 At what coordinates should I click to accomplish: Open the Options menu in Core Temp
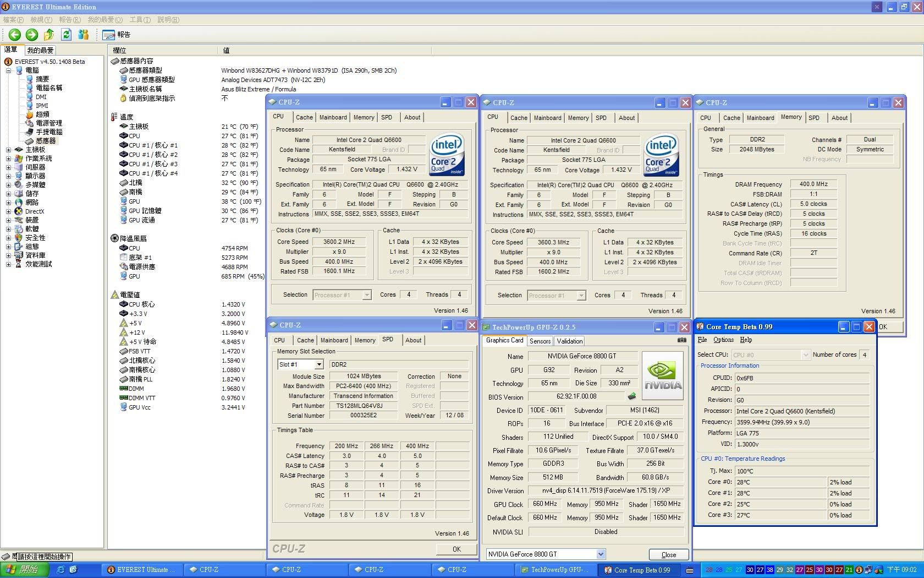723,340
